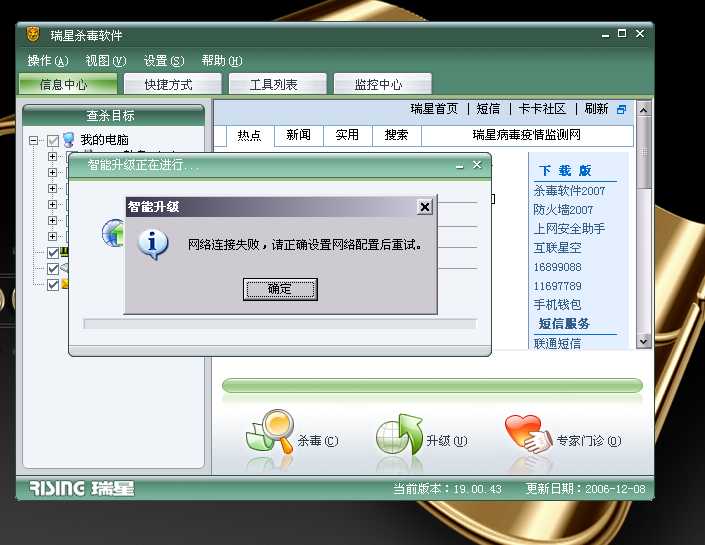Click the Rising shield logo in title bar

coord(33,34)
